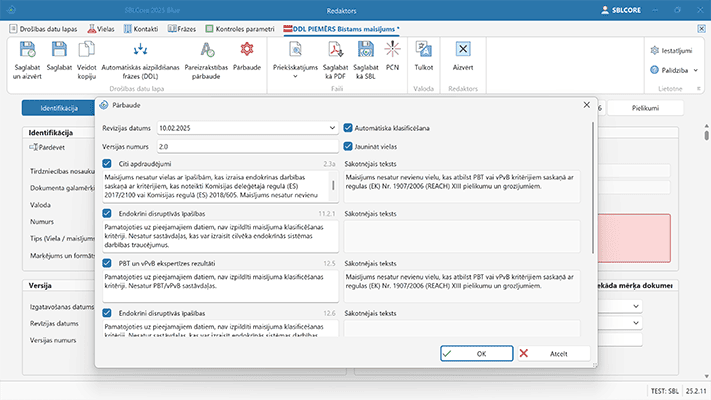Click the PCN toolbar icon
The width and height of the screenshot is (711, 400).
pyautogui.click(x=392, y=48)
